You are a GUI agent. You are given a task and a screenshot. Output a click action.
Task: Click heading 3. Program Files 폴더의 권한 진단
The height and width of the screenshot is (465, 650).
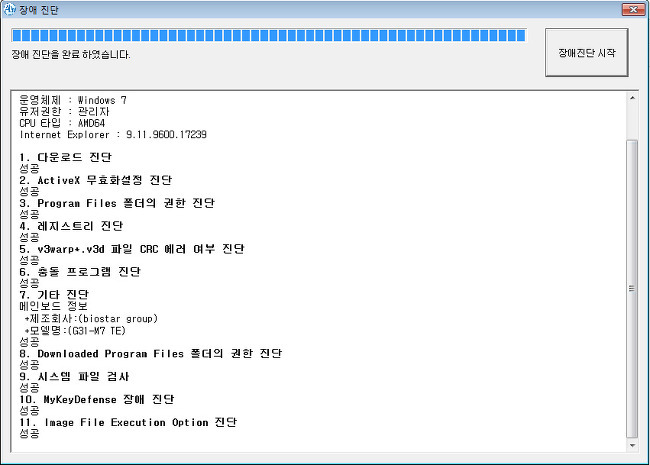(x=117, y=203)
